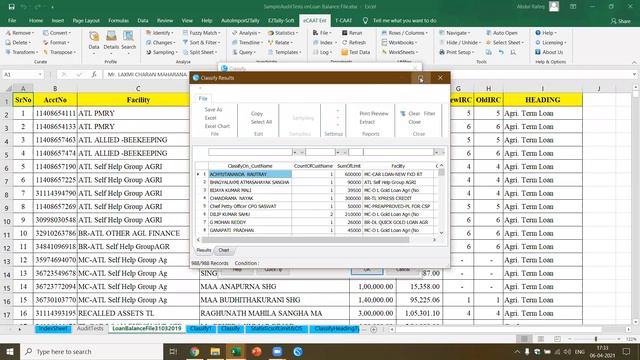Click Extract in Classify Results Reports group
Viewport: 640px width, 360px height.
tap(367, 122)
